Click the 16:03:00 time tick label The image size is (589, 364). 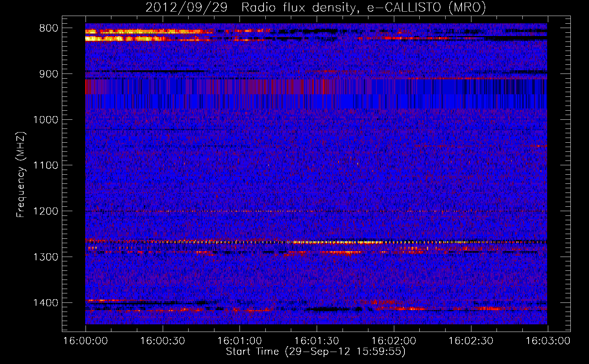point(548,341)
